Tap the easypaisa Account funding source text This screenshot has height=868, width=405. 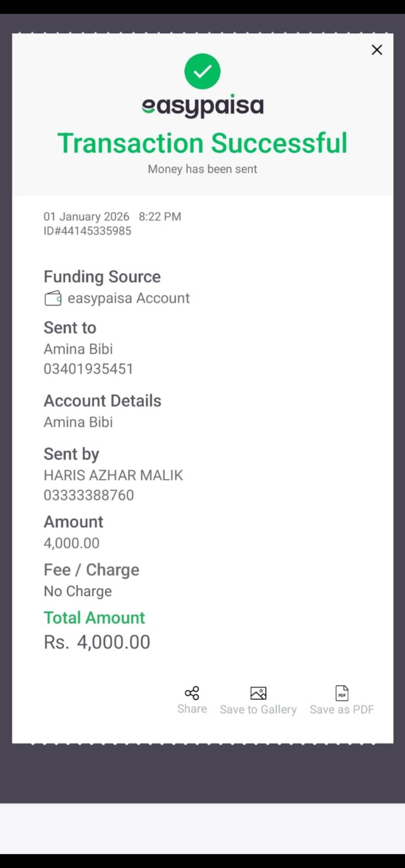click(129, 298)
